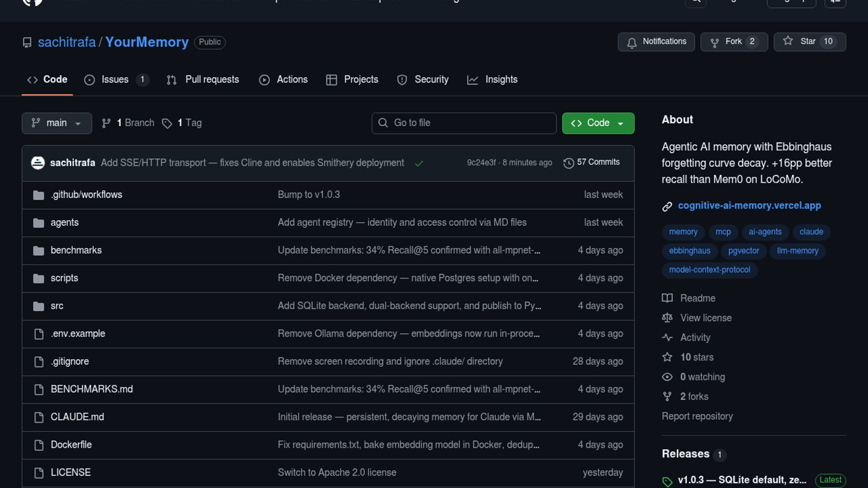Viewport: 868px width, 488px height.
Task: Focus the Go to file search field
Action: [463, 123]
